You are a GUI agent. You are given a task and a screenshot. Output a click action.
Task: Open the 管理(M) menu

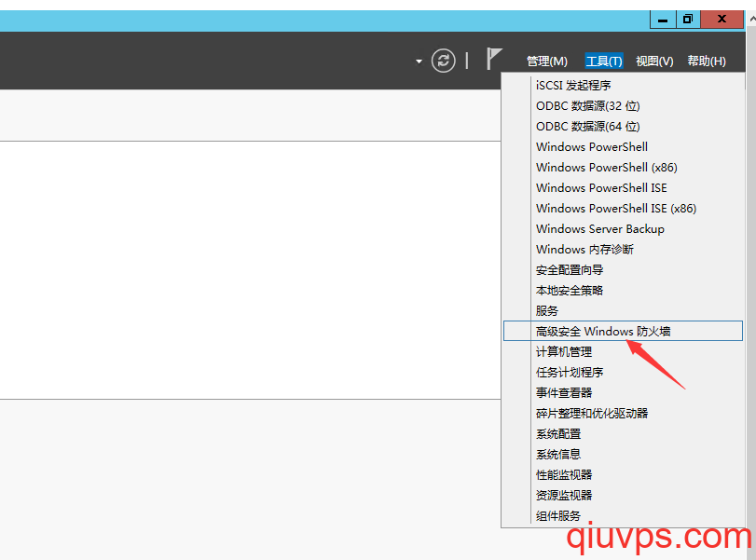click(x=547, y=61)
